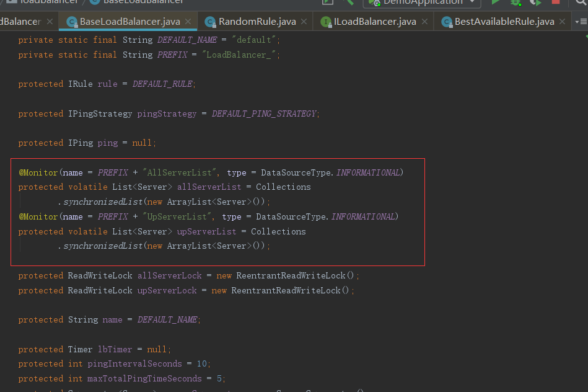Click ReentrantReadWriteLock on the allServerLock line
Screen dimensions: 588x392
point(291,275)
